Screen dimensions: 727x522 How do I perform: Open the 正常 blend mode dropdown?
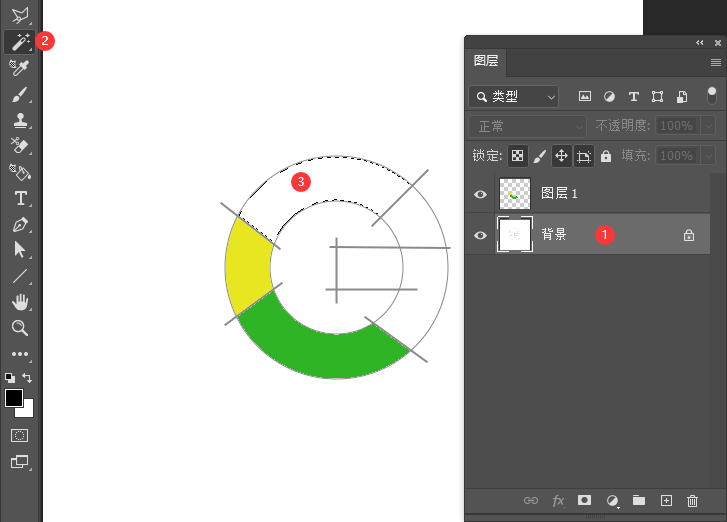coord(528,126)
